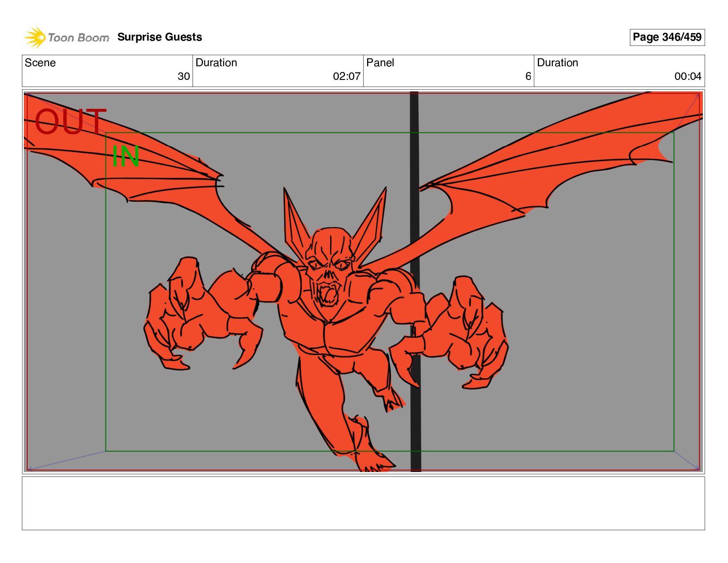Click the panel number value '6'
The height and width of the screenshot is (563, 728).
528,76
